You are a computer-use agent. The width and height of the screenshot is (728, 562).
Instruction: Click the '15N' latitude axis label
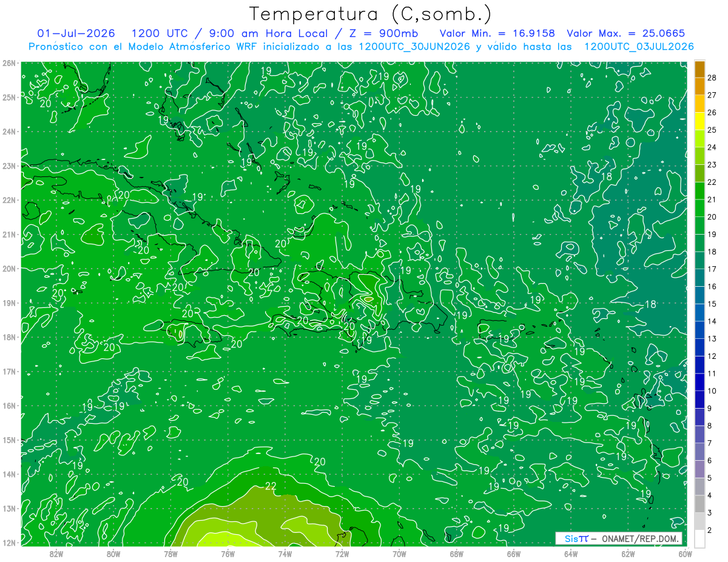[10, 440]
